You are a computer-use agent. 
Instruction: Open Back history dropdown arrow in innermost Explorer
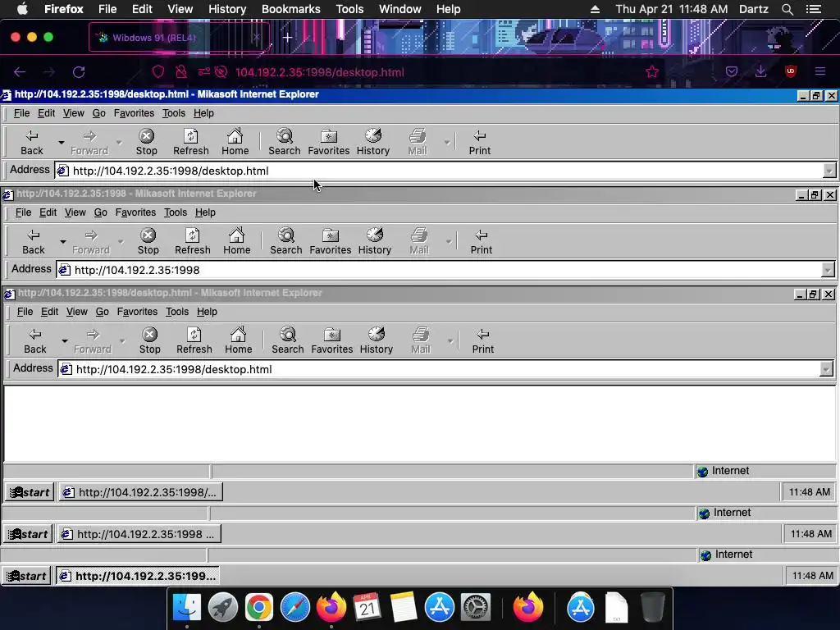pos(64,340)
